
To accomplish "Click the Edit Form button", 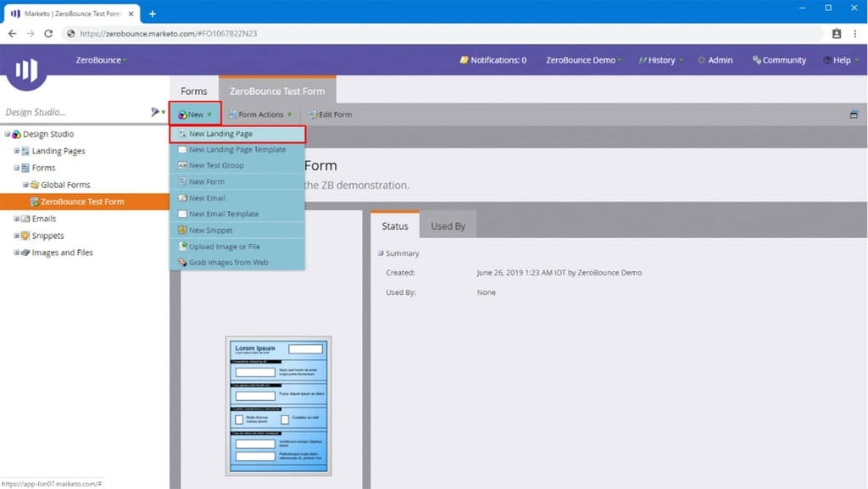I will point(331,114).
